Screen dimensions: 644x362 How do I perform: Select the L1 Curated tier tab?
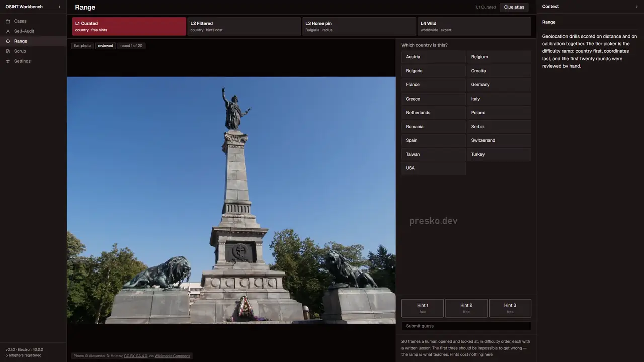(129, 26)
